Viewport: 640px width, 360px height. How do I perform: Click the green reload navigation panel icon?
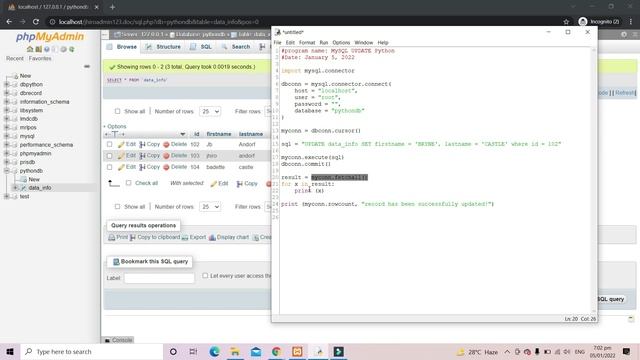[x=72, y=49]
